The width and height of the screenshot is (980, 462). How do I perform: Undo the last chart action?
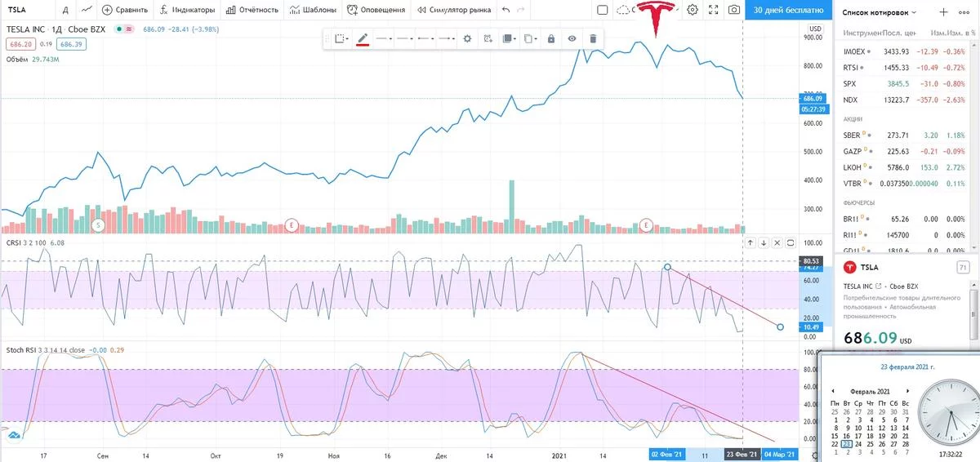pyautogui.click(x=506, y=10)
